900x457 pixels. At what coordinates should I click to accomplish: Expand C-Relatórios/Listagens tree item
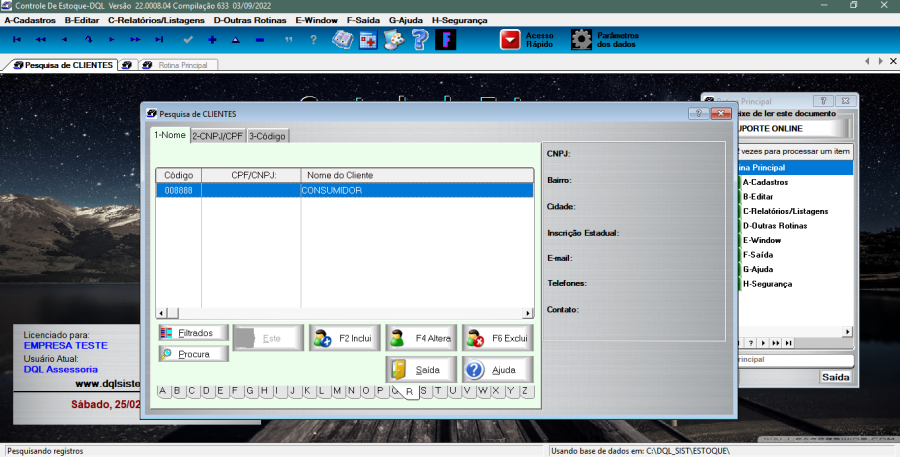(784, 211)
